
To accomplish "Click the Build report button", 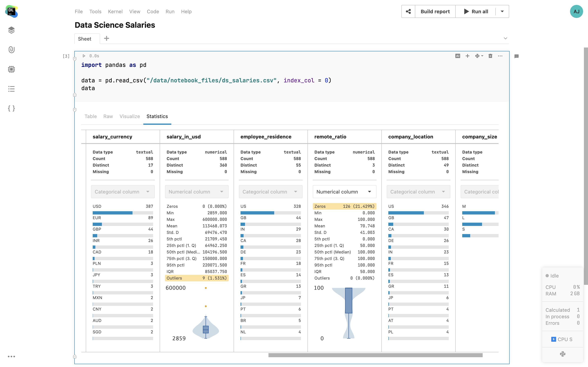I will pos(435,11).
